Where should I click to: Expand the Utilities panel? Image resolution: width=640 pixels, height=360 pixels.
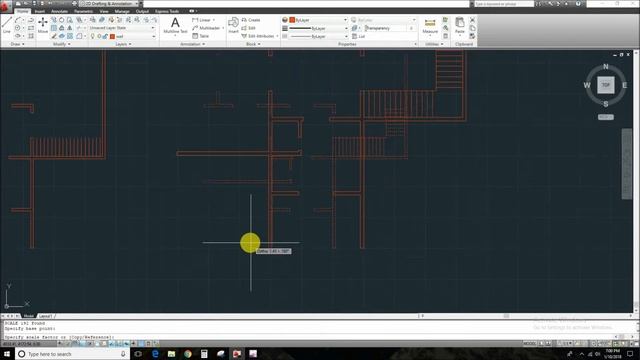pyautogui.click(x=434, y=44)
